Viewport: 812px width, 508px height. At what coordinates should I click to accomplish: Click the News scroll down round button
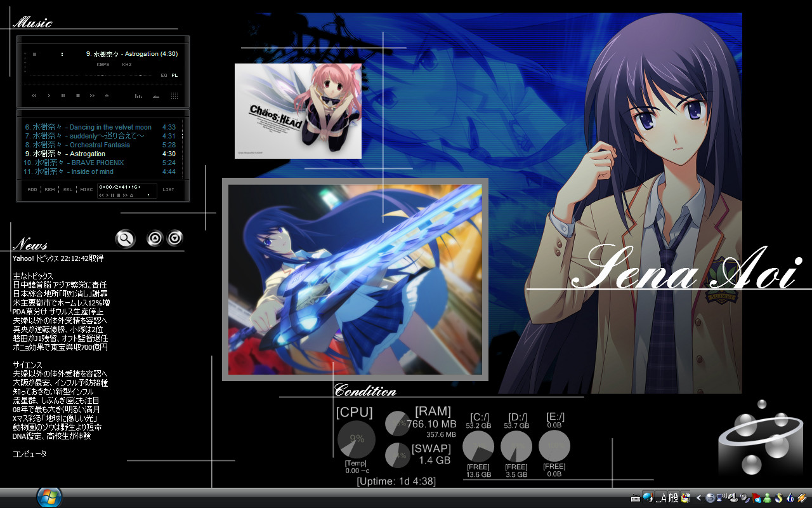tap(175, 239)
